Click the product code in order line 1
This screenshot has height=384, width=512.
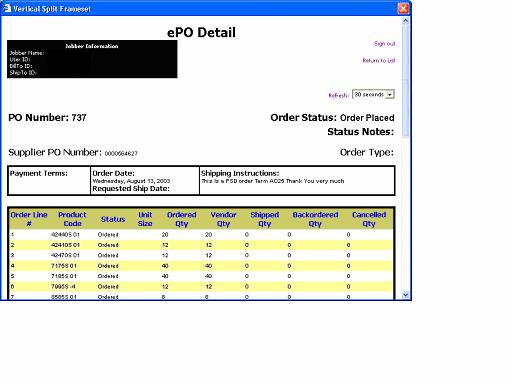pos(65,235)
